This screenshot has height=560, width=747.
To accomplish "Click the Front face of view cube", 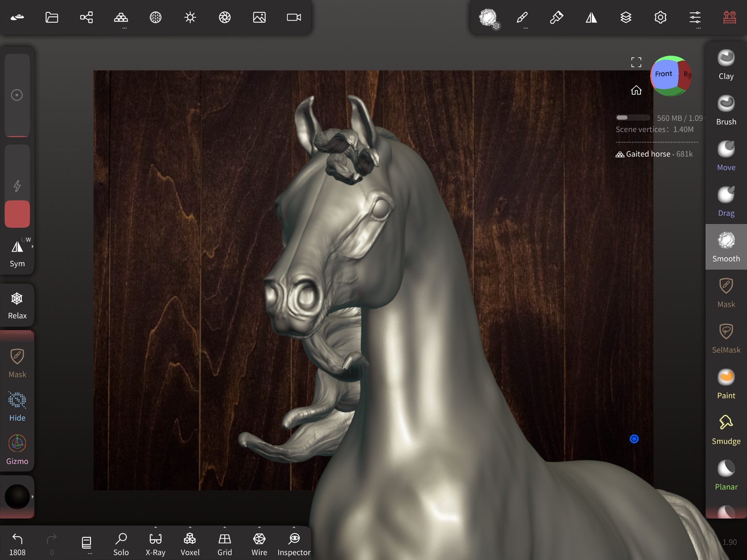I will pyautogui.click(x=664, y=74).
